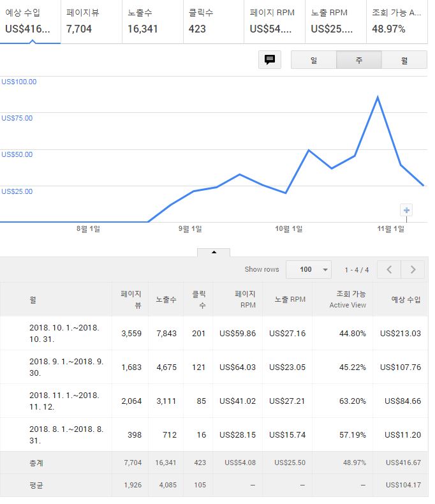435x504 pixels.
Task: Go to previous page of table rows
Action: 389,269
